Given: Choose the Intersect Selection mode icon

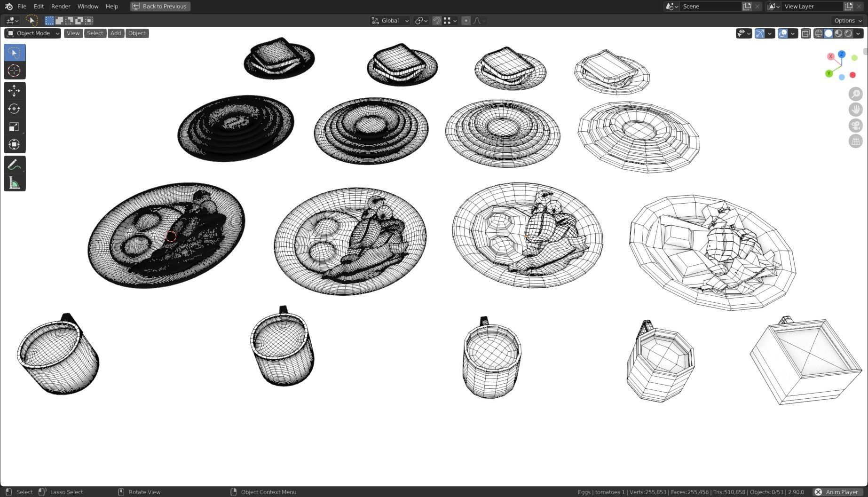Looking at the screenshot, I should pos(89,20).
